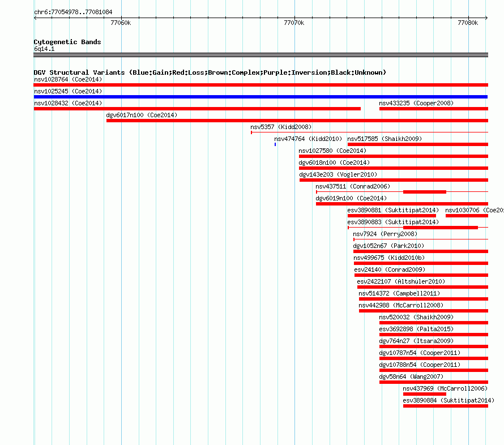Click the nsv1030706 variant label

[x=475, y=210]
